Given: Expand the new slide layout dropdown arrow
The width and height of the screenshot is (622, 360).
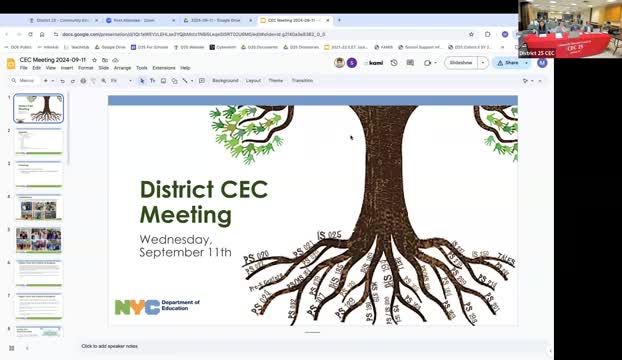Looking at the screenshot, I should click(x=53, y=81).
